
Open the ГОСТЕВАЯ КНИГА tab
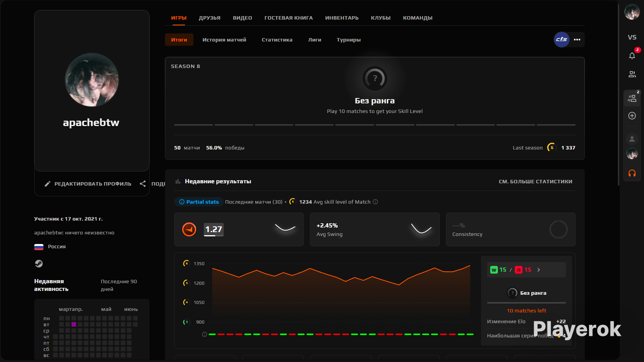tap(289, 18)
